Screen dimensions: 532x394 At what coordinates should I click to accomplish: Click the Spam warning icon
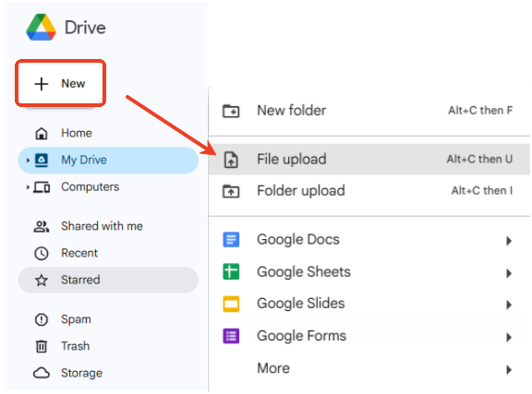click(x=42, y=319)
